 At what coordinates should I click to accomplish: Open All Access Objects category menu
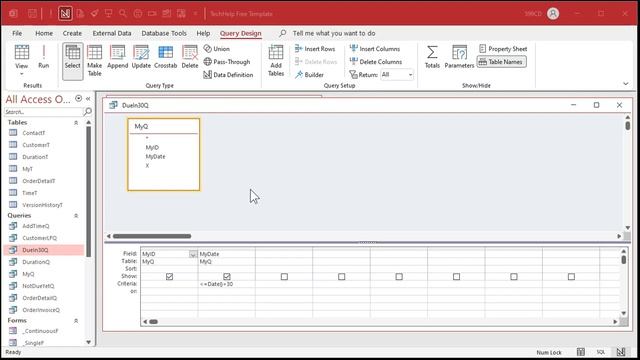[78, 98]
